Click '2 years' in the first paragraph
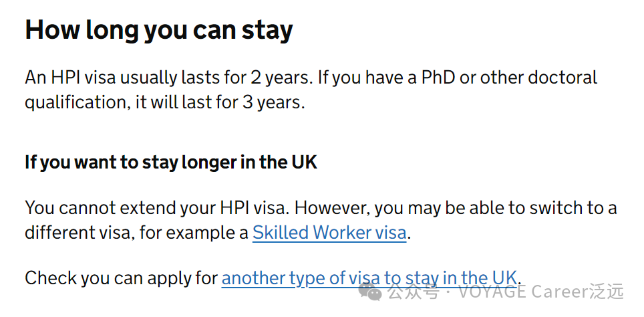 coord(281,78)
